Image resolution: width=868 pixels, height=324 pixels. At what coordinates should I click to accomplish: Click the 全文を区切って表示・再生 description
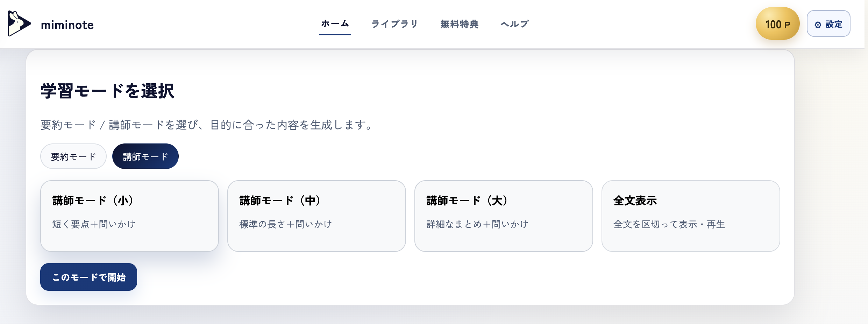(x=669, y=224)
